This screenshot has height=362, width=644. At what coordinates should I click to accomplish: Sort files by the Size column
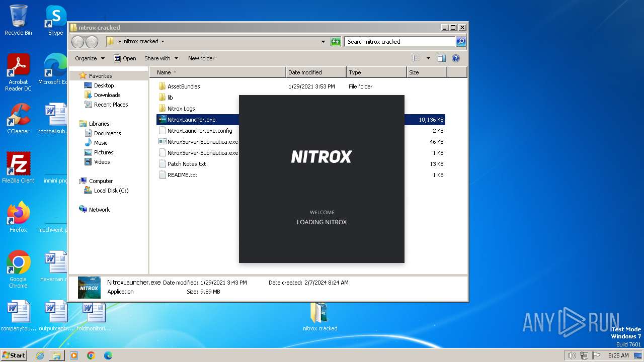[x=427, y=72]
